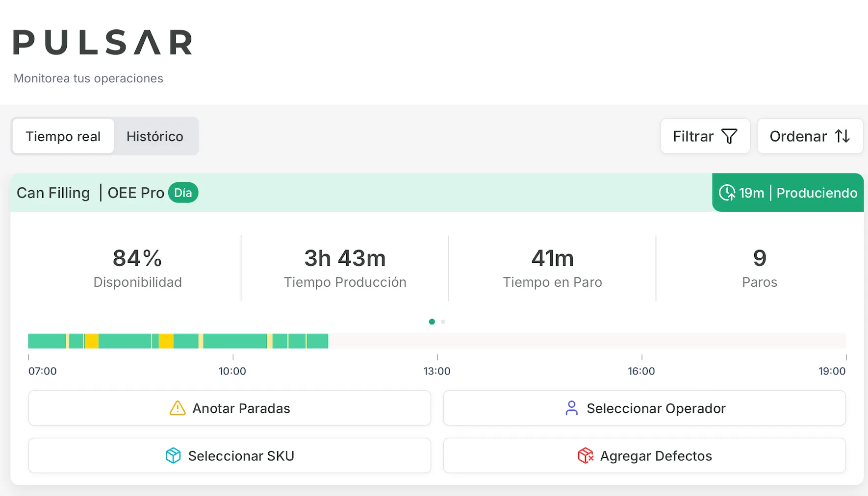The height and width of the screenshot is (496, 868).
Task: Click the blue SKU box icon
Action: click(x=173, y=456)
